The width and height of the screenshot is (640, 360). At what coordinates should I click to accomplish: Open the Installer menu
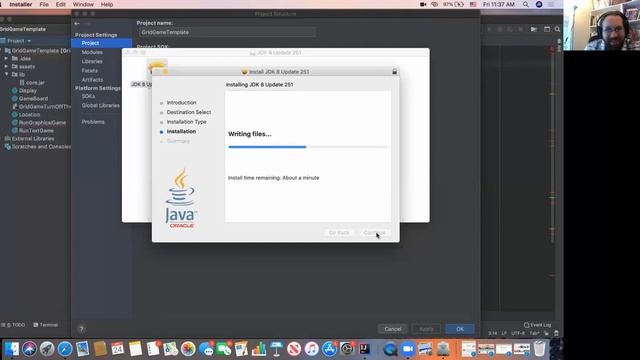(x=20, y=4)
